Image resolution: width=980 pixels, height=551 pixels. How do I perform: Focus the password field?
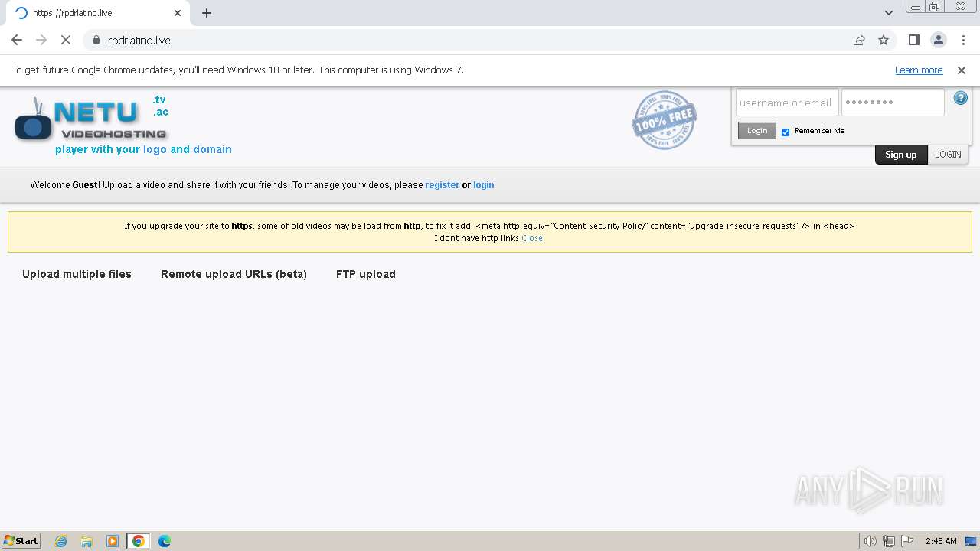(893, 103)
